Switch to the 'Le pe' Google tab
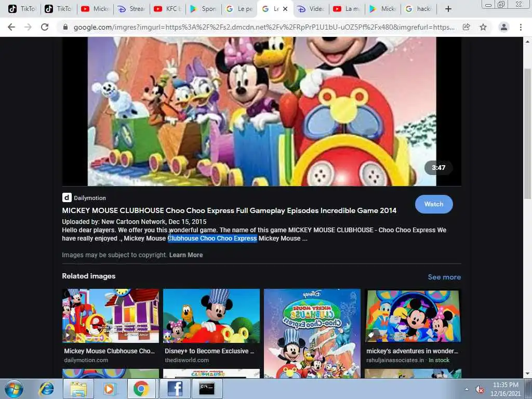 240,9
